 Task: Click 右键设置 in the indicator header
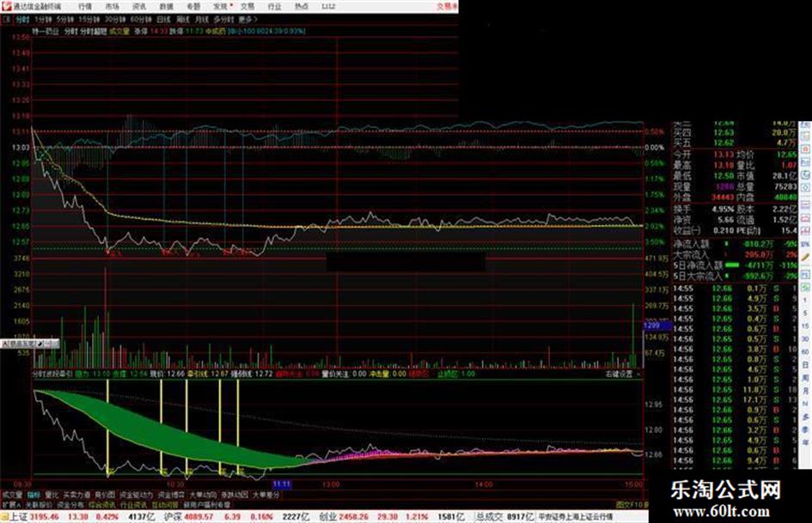619,374
